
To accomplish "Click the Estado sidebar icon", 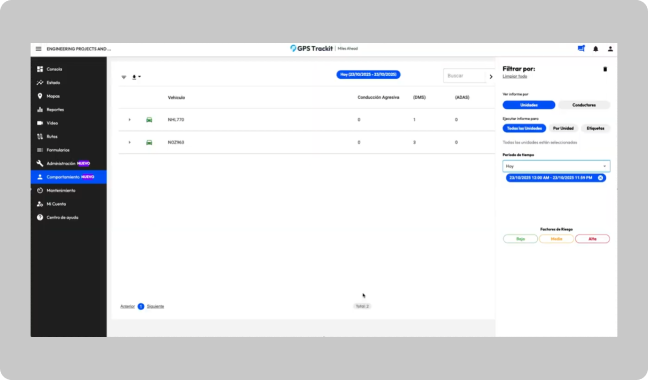I will [40, 83].
